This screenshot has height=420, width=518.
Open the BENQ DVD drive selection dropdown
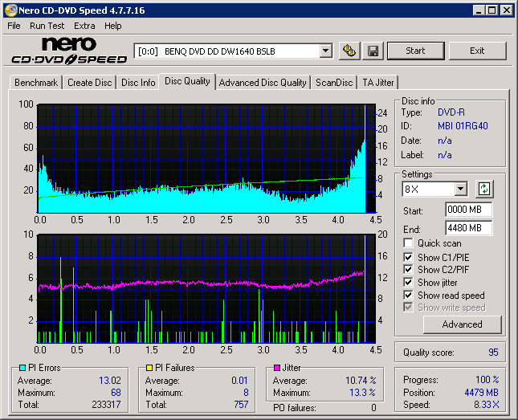tap(325, 51)
